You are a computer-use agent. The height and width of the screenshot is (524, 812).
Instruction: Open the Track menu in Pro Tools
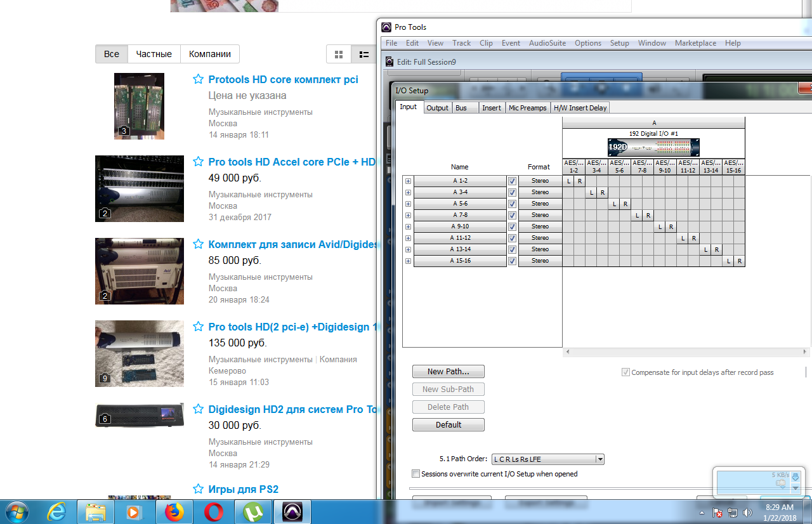(x=461, y=43)
